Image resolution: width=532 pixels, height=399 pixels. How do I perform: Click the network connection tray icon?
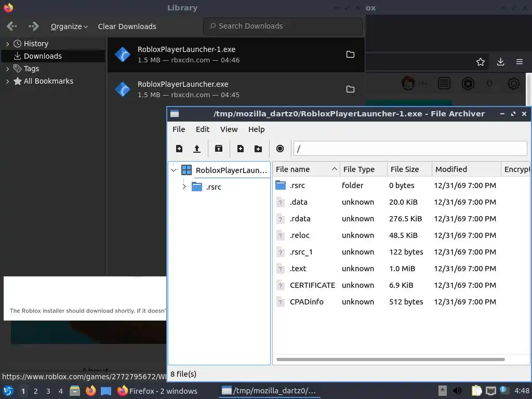pos(490,391)
